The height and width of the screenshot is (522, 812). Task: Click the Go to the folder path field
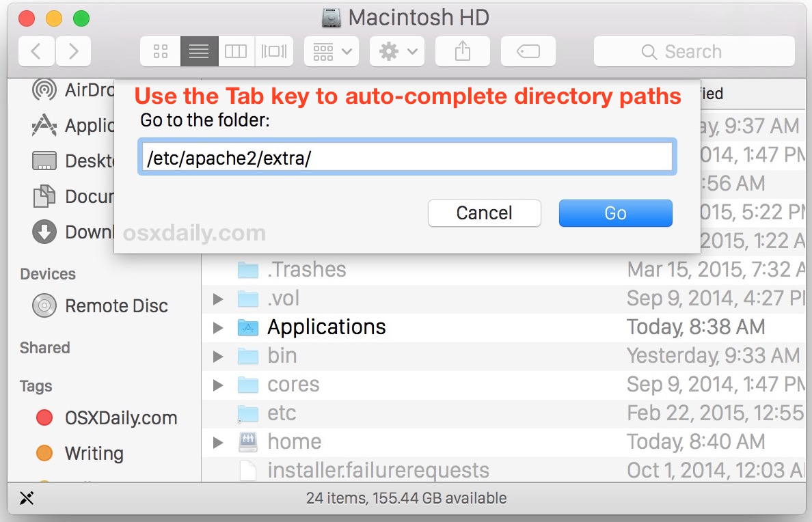pyautogui.click(x=407, y=157)
